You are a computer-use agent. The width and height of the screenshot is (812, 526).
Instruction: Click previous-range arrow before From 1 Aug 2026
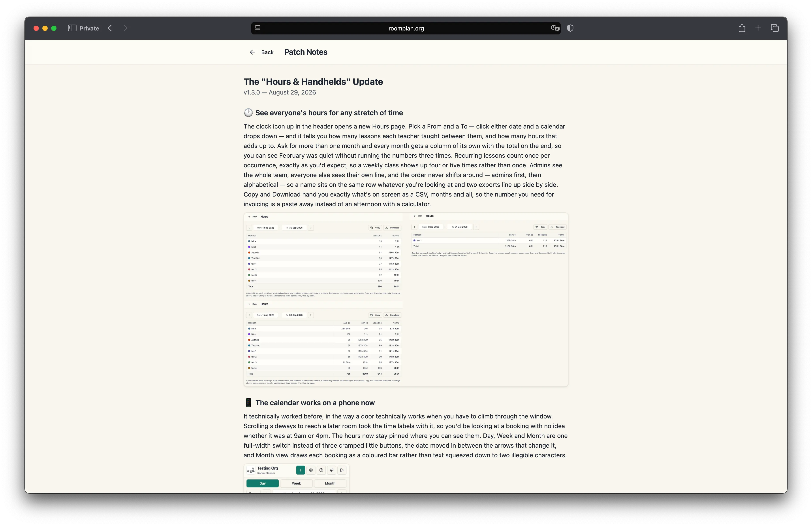point(249,315)
